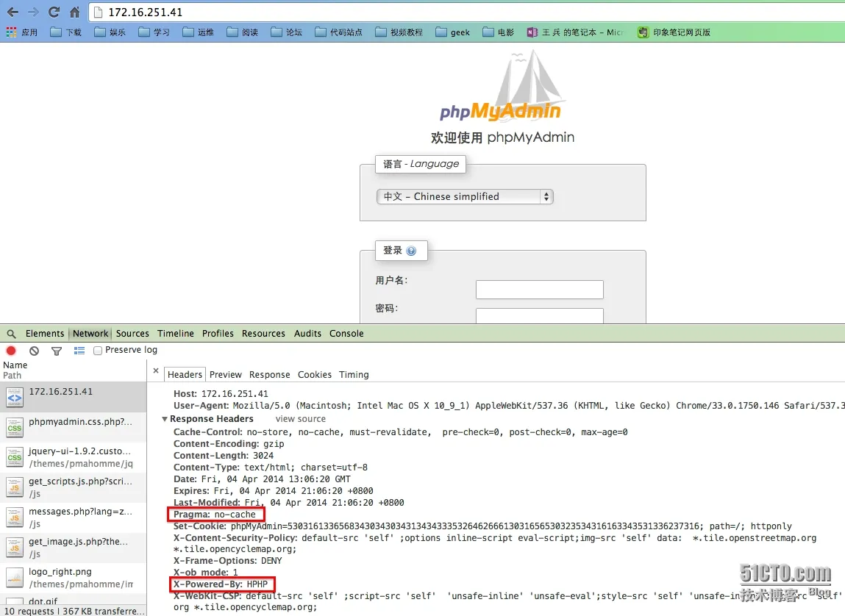Switch to the Preview detail tab
The height and width of the screenshot is (616, 845).
(225, 375)
